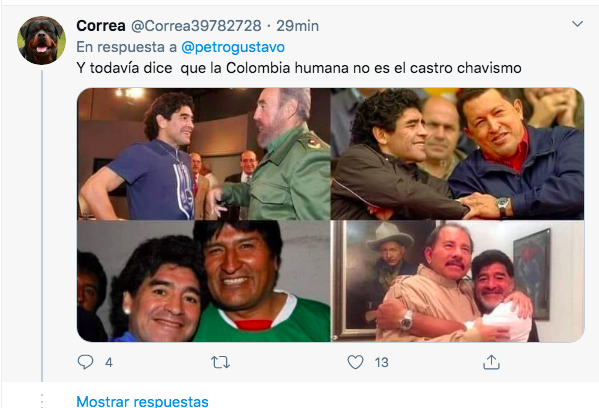Click the dotted thread icon beside Mostrar respuestas
Screen dimensions: 599x408
(x=42, y=400)
